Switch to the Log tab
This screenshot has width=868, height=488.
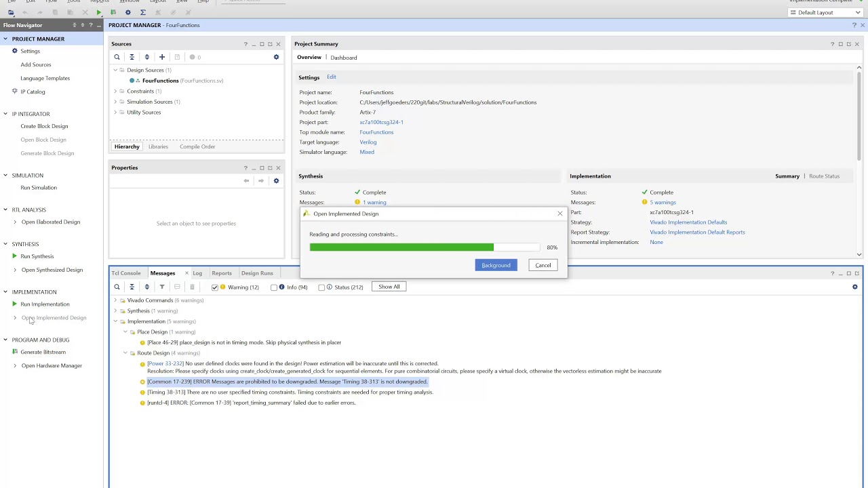pyautogui.click(x=197, y=273)
